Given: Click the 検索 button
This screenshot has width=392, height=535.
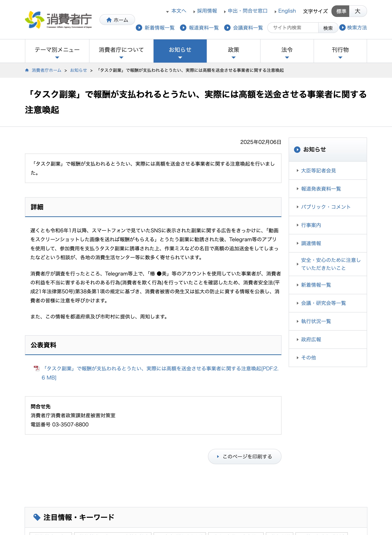Looking at the screenshot, I should tap(328, 28).
